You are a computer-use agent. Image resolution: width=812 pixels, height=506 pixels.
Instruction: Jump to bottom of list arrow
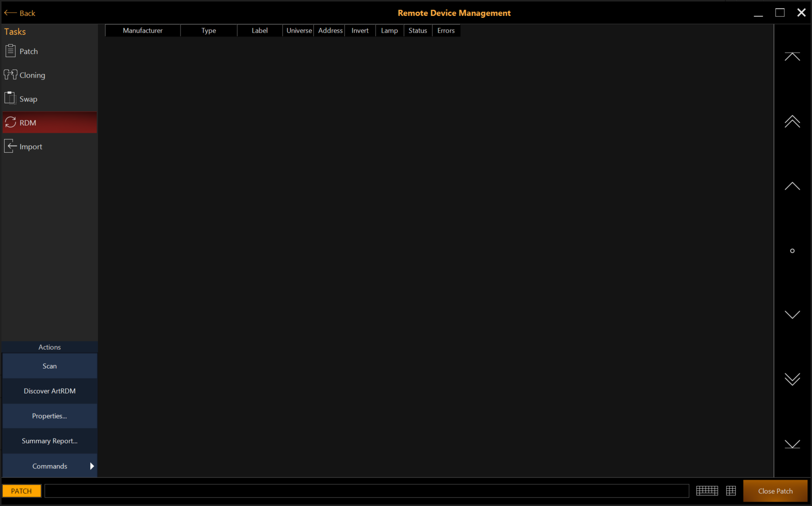click(x=792, y=444)
